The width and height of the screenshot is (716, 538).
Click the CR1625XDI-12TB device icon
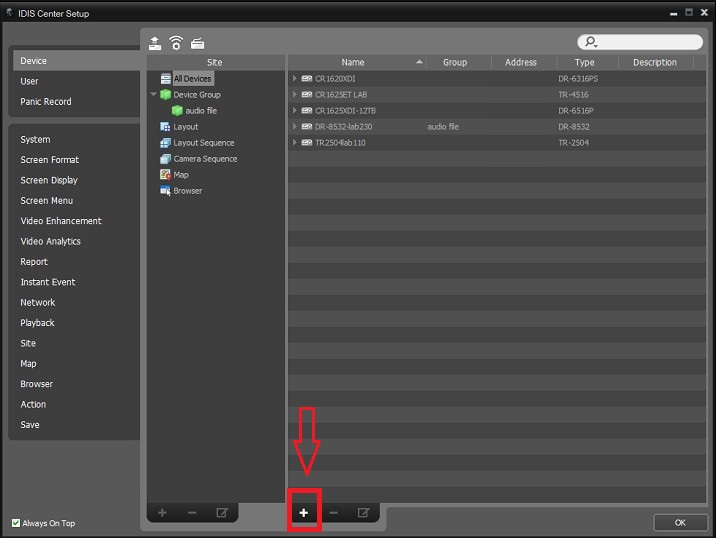[307, 111]
